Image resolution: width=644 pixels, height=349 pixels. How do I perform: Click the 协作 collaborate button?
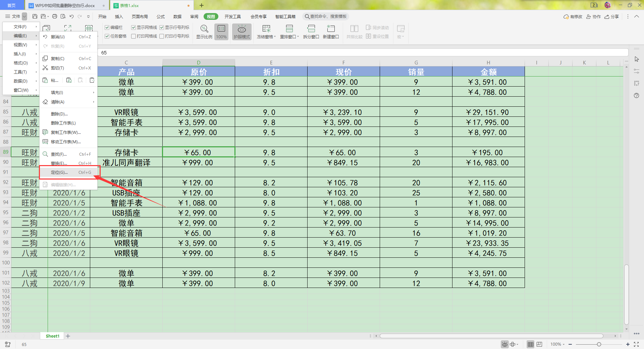tap(594, 16)
